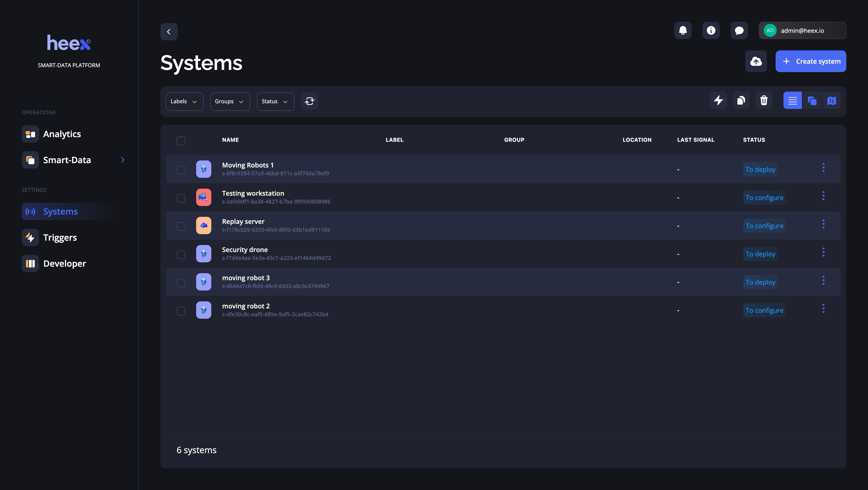Image resolution: width=868 pixels, height=490 pixels.
Task: Click To deploy status for moving robot 3
Action: click(x=760, y=282)
